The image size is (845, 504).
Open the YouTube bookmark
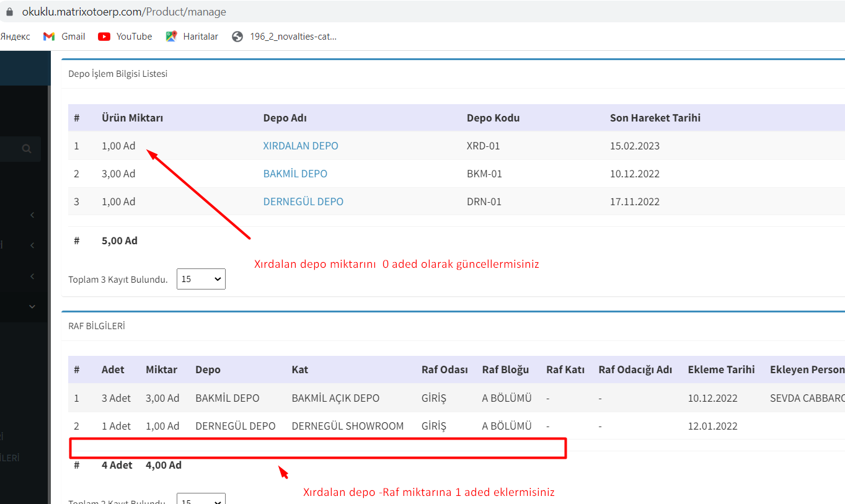point(125,37)
